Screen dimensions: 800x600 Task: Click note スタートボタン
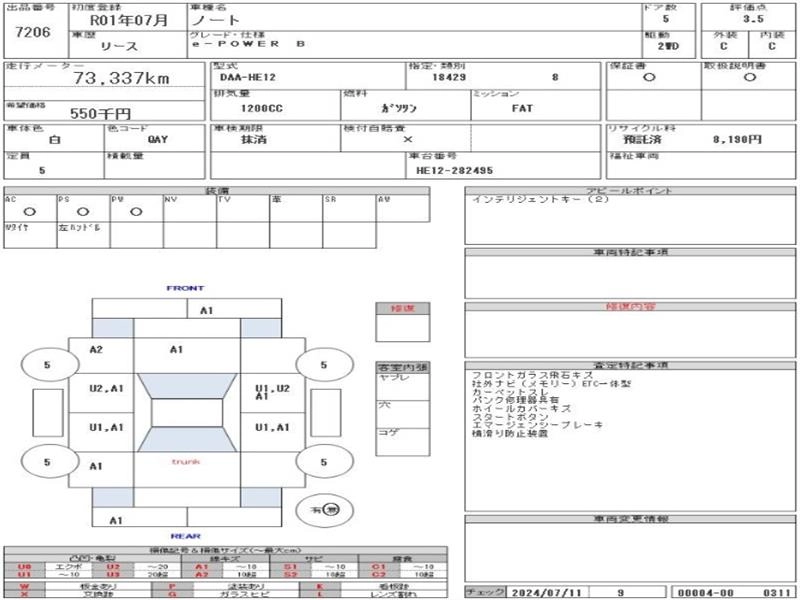pyautogui.click(x=510, y=416)
